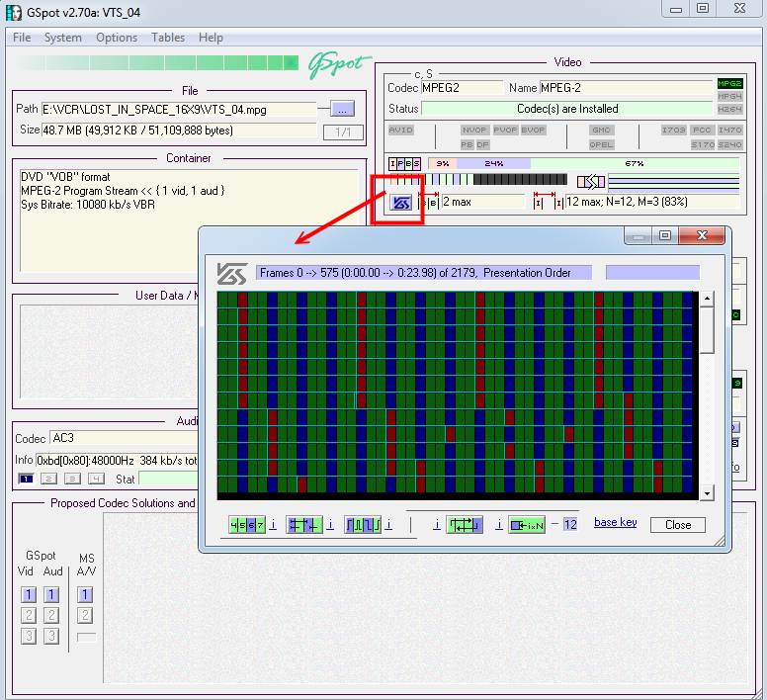This screenshot has height=700, width=767.
Task: Click the audio Codec field showing AC3
Action: click(124, 438)
